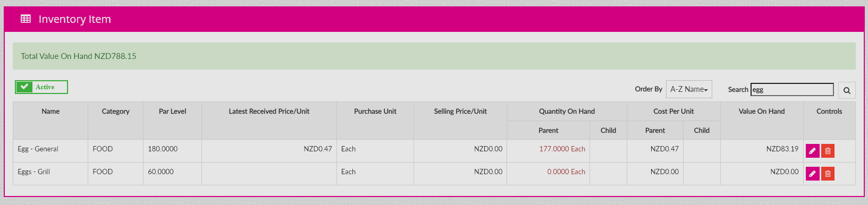Click the 177.0000 Each quantity value
This screenshot has height=205, width=868.
click(562, 149)
